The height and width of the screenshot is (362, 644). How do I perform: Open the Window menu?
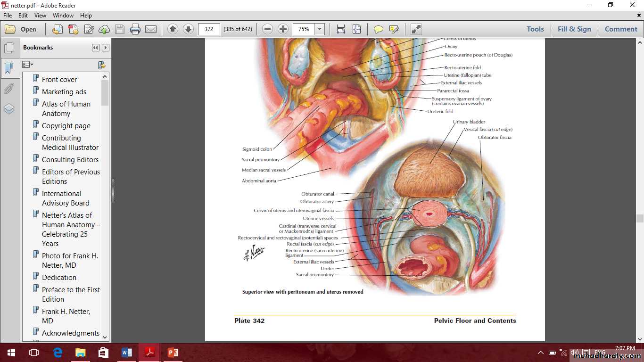click(x=63, y=16)
